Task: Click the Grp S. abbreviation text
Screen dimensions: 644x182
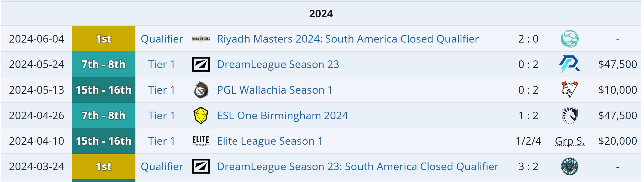Action: (x=569, y=141)
